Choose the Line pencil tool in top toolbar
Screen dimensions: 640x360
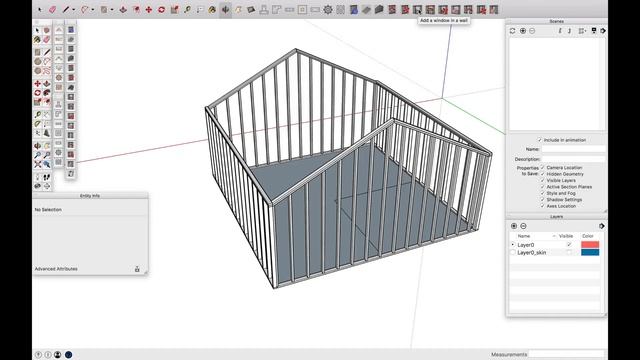pyautogui.click(x=66, y=9)
